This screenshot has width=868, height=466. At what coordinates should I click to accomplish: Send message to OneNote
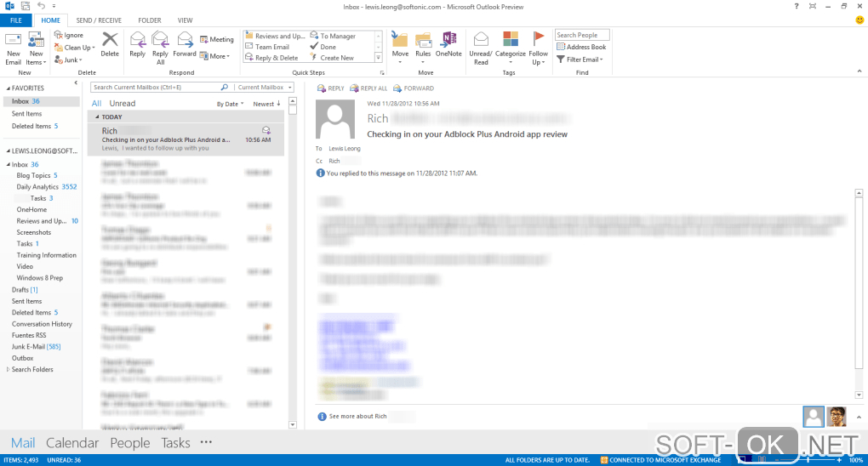[448, 45]
